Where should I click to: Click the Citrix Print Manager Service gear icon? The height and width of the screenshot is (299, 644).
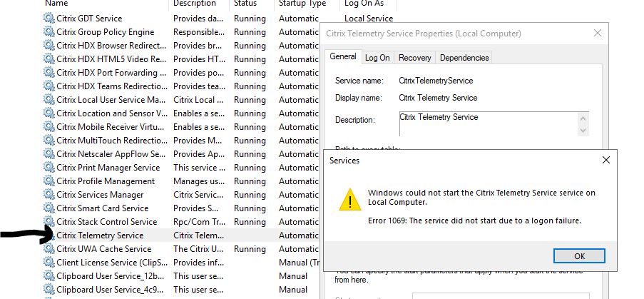pos(49,168)
